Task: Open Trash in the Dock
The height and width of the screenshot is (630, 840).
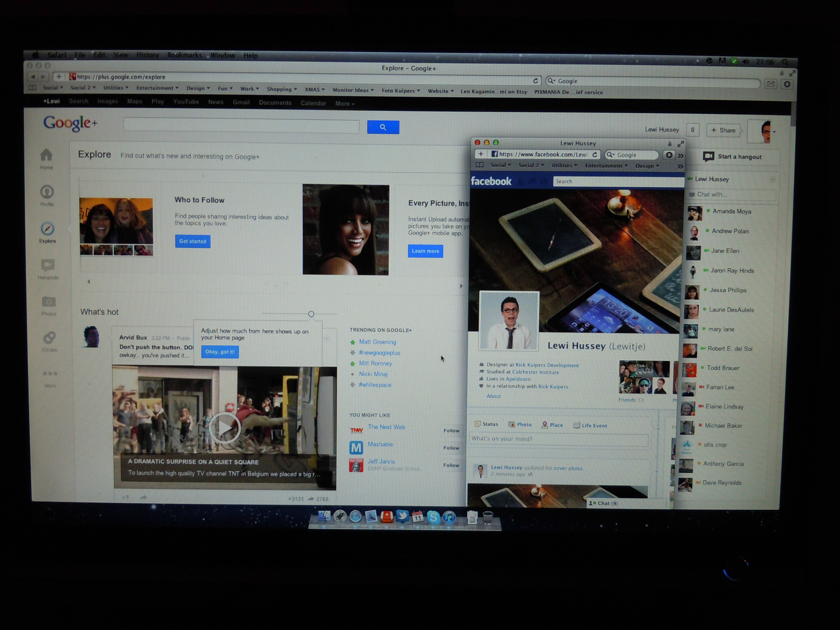Action: point(488,518)
